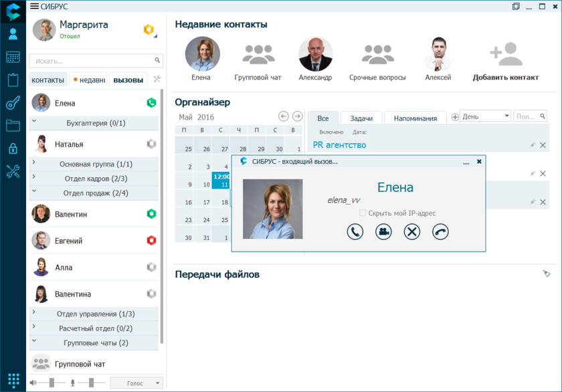
Task: Open the 'День' view dropdown
Action: (x=486, y=116)
